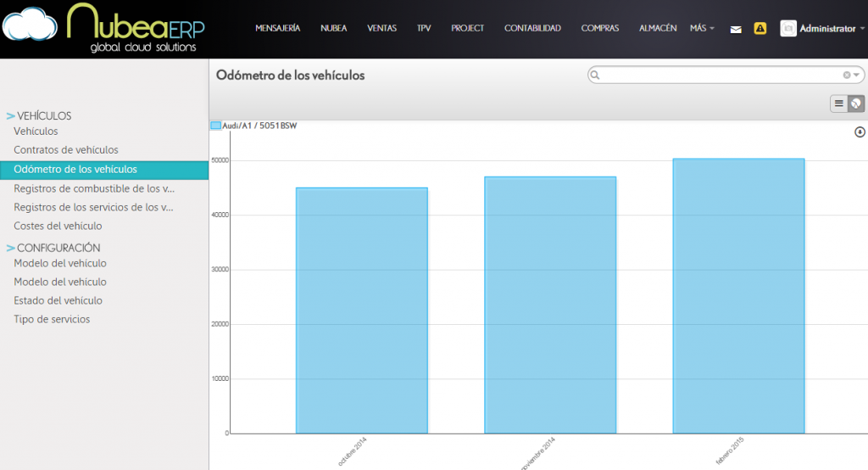Open the NUBEA menu
This screenshot has height=470, width=868.
pyautogui.click(x=334, y=28)
